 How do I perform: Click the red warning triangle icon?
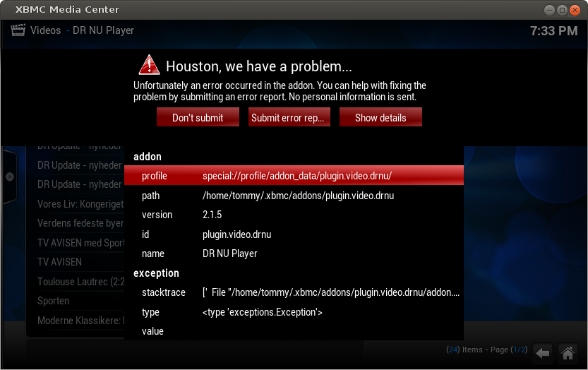pos(149,65)
